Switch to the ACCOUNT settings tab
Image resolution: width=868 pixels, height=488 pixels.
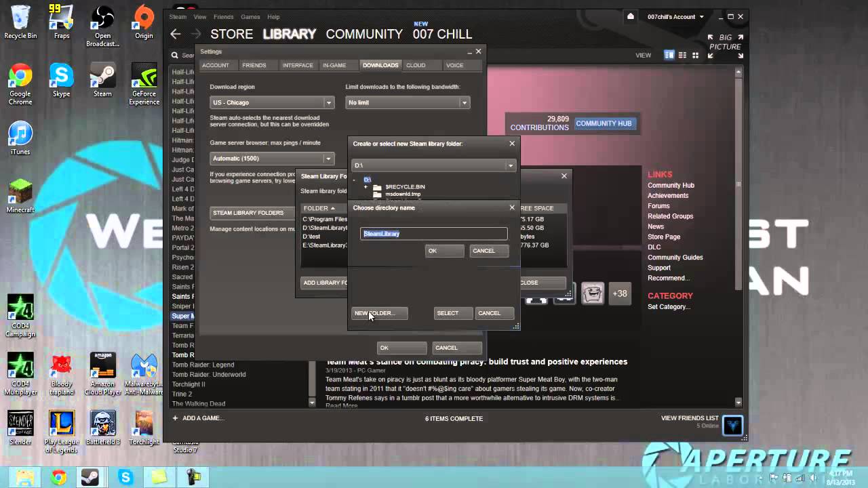click(216, 65)
